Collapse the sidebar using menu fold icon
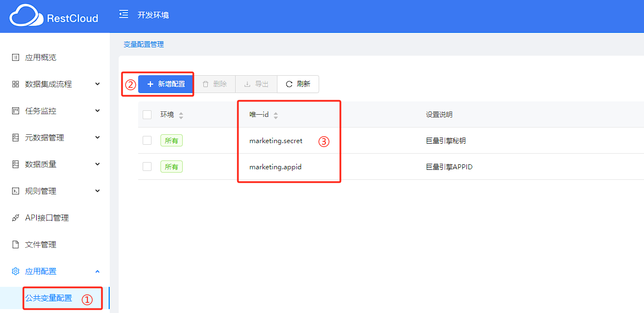The height and width of the screenshot is (313, 644). point(124,14)
